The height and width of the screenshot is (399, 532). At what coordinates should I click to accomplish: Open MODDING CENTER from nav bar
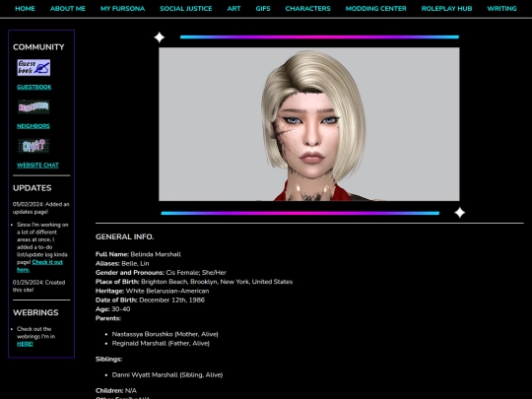(376, 9)
